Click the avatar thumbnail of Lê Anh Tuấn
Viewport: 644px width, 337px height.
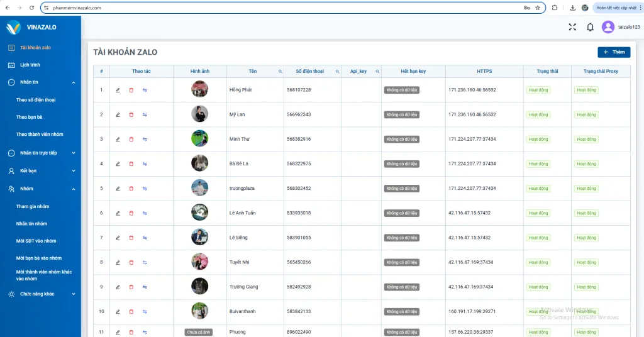pyautogui.click(x=199, y=213)
